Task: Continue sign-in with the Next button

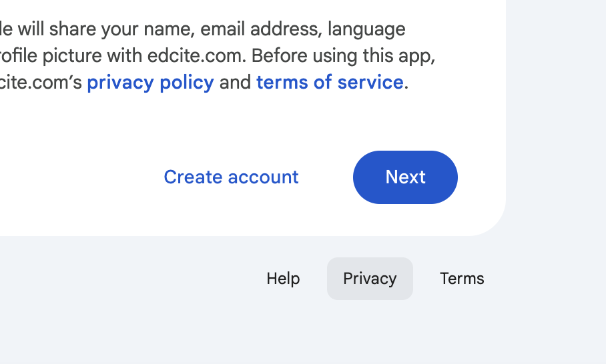Action: [405, 177]
